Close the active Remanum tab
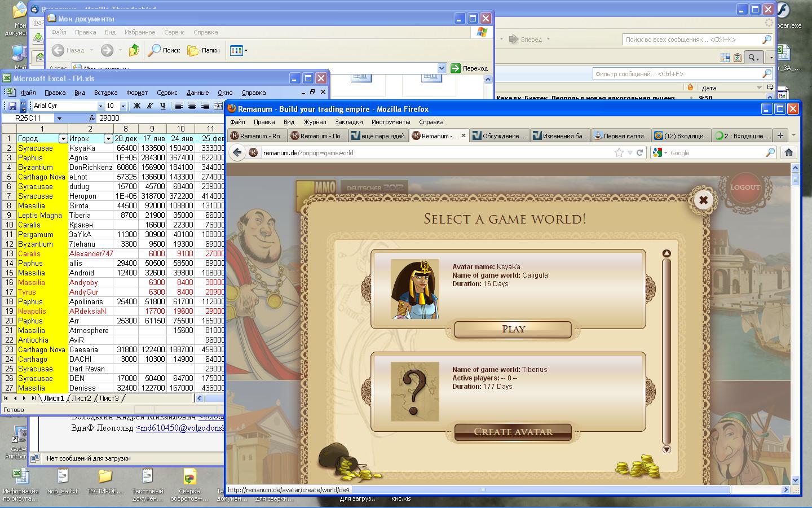Viewport: 812px width, 508px height. pos(464,135)
